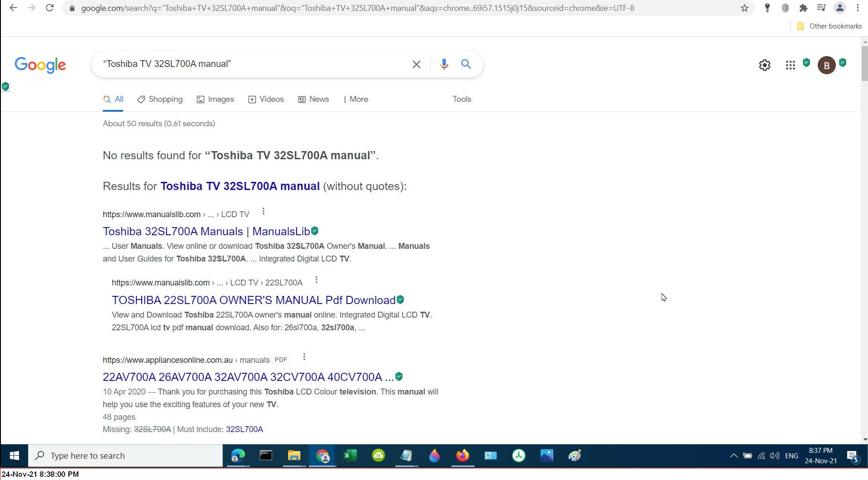The height and width of the screenshot is (480, 868).
Task: Open Firefox from taskbar
Action: 462,456
